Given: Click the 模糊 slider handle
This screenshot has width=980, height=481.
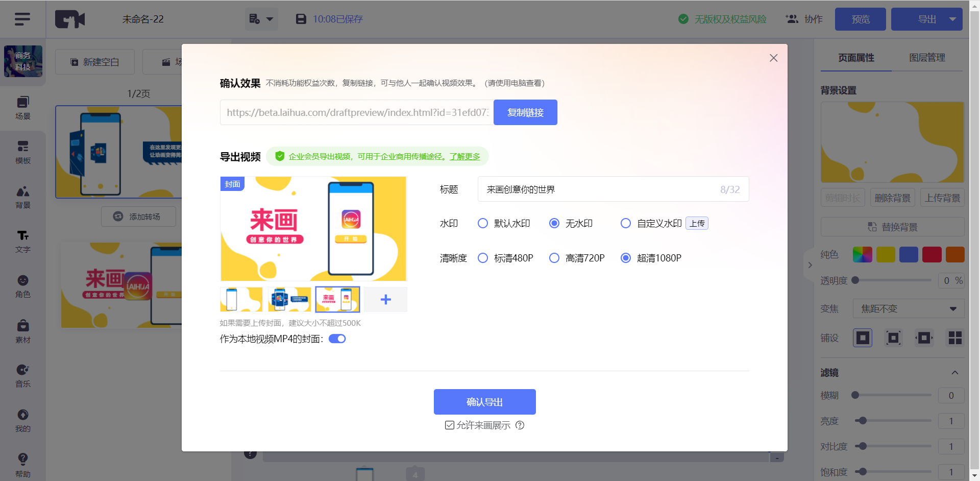Looking at the screenshot, I should click(x=855, y=395).
